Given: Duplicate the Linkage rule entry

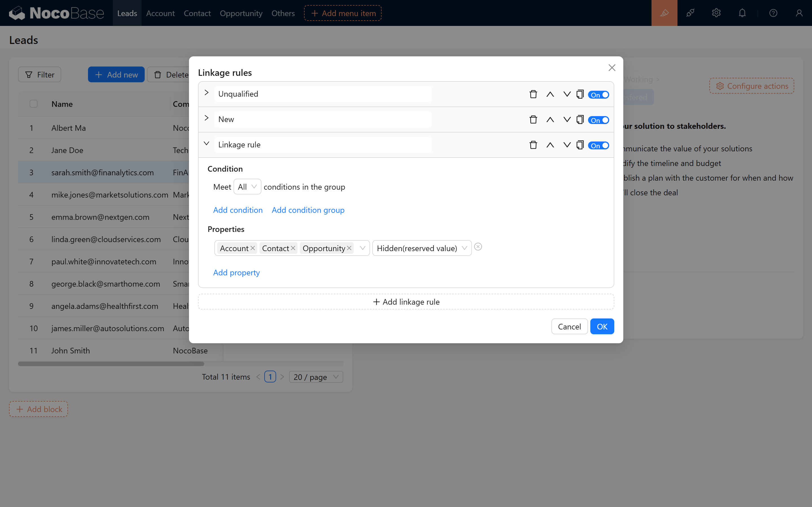Looking at the screenshot, I should click(580, 145).
